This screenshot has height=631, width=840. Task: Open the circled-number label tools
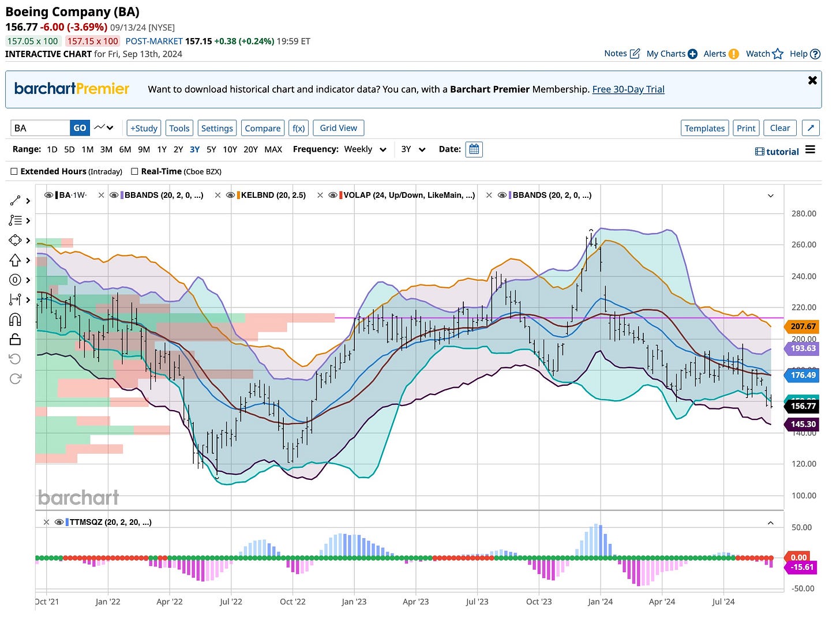point(16,280)
